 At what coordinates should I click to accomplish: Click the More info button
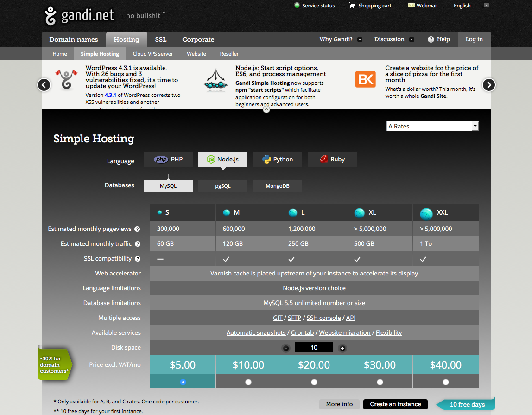339,404
